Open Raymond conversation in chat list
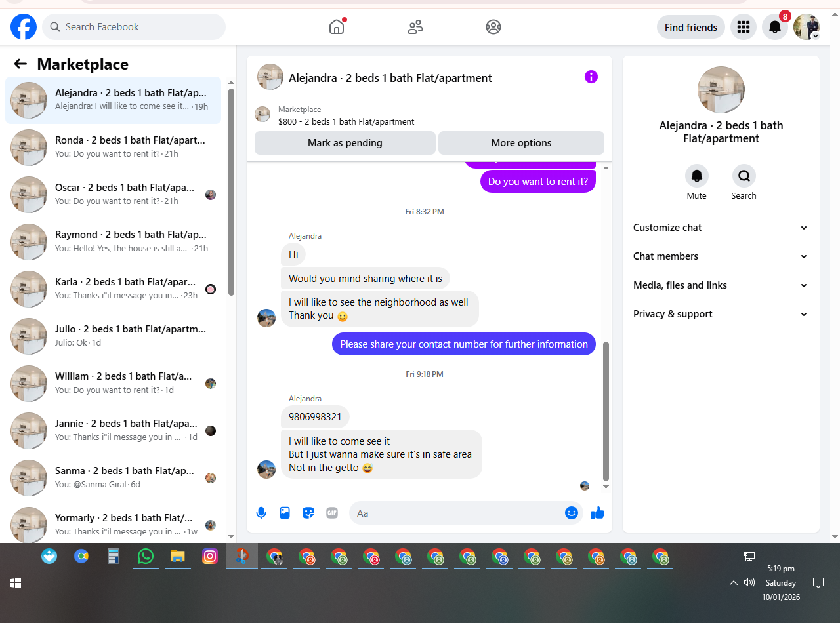 [113, 241]
